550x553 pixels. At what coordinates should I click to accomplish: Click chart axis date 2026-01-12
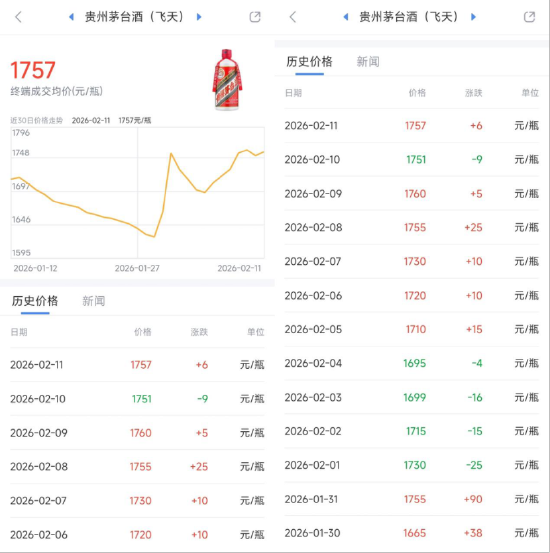tap(35, 268)
